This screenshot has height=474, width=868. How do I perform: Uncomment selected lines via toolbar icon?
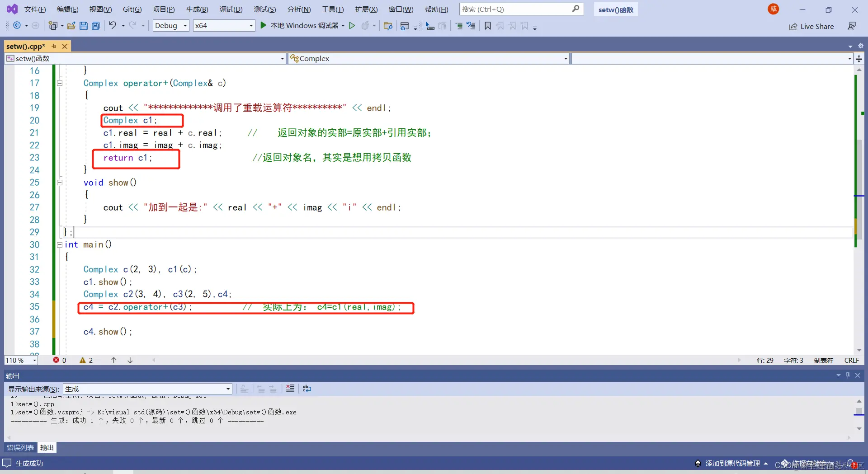tap(471, 26)
